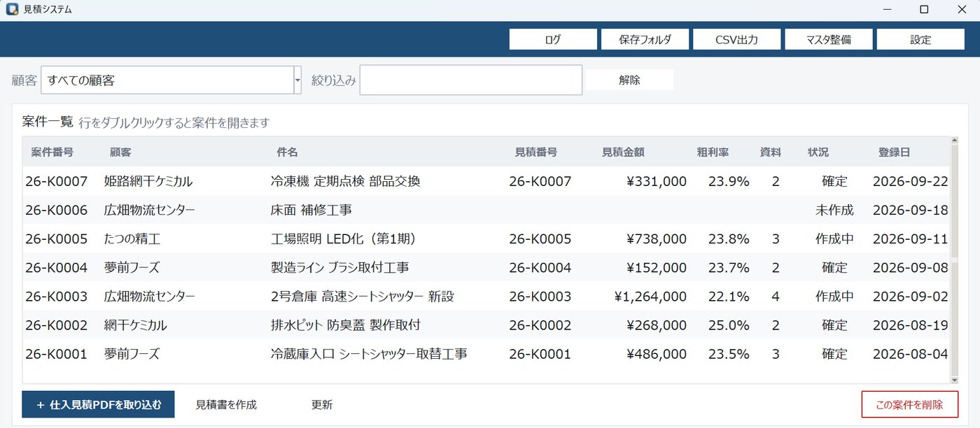The image size is (980, 428).
Task: Open the ログ viewer
Action: (553, 39)
